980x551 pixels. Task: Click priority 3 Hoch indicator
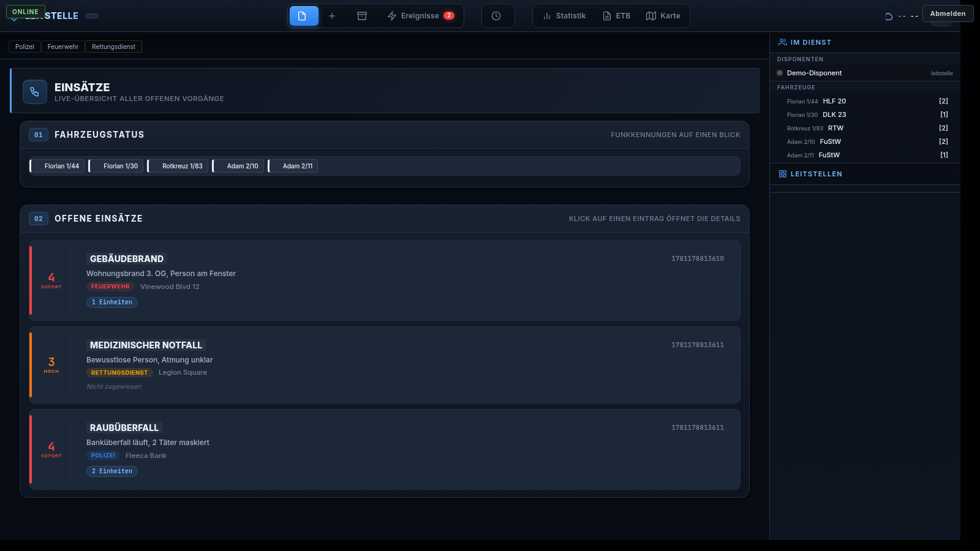(51, 365)
